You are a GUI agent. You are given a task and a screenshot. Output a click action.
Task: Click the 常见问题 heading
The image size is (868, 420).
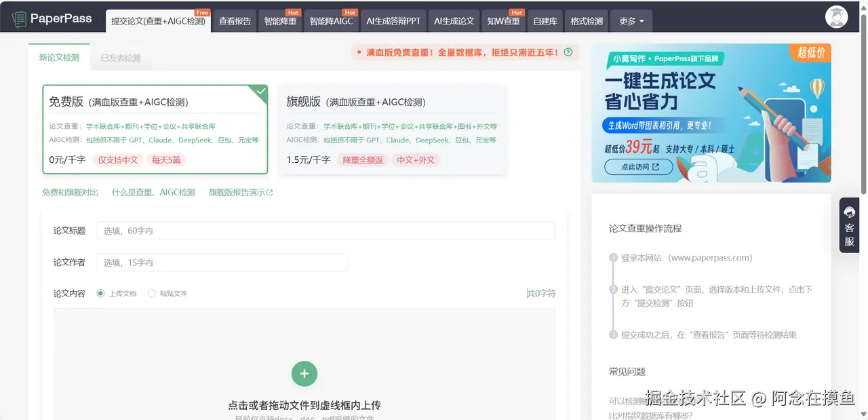coord(627,372)
